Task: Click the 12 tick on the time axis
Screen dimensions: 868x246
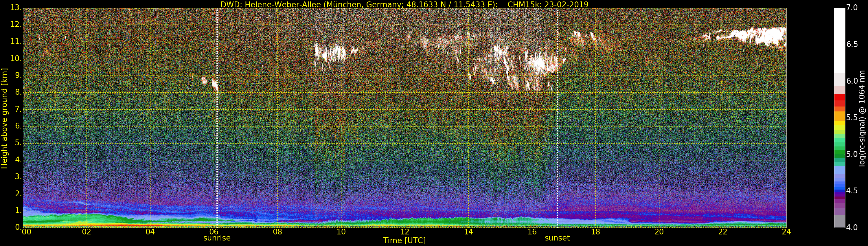Action: (x=405, y=232)
